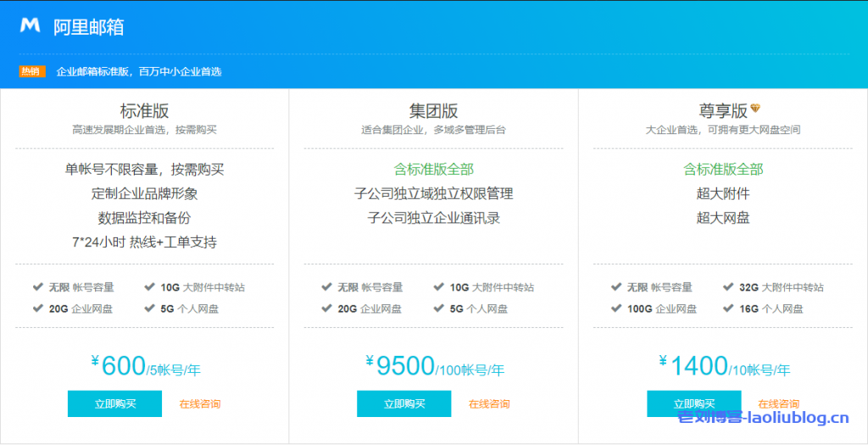Click the checkmark beside 5G 个人网盘 in 标准版

[x=149, y=309]
